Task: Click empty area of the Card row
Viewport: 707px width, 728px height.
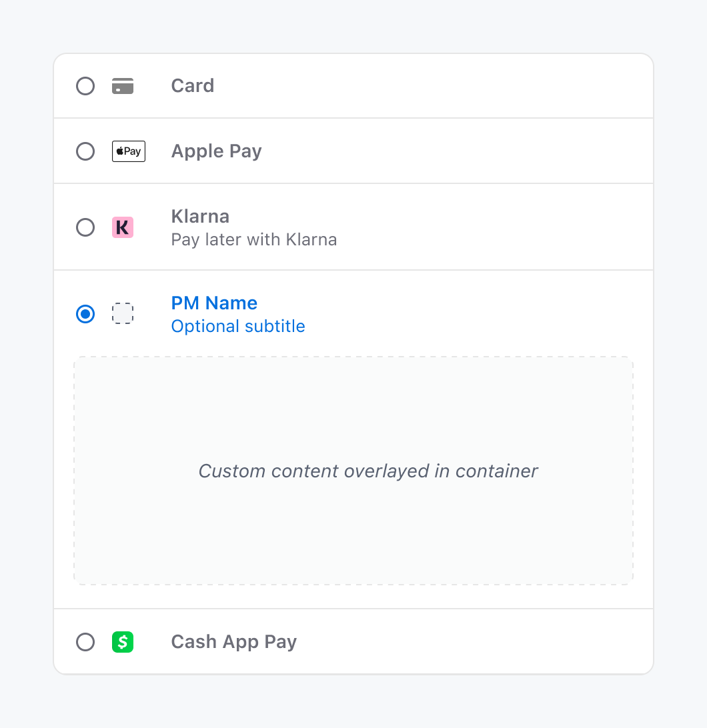Action: pyautogui.click(x=418, y=86)
